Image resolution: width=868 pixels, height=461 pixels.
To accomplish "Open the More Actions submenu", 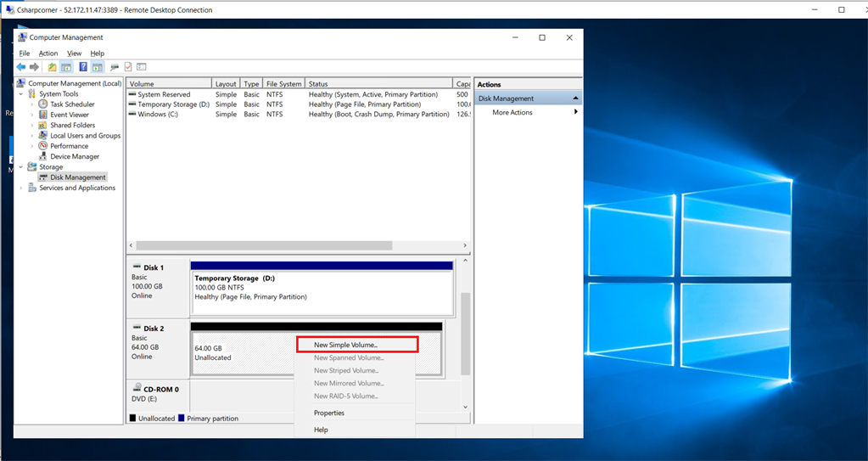I will 528,112.
